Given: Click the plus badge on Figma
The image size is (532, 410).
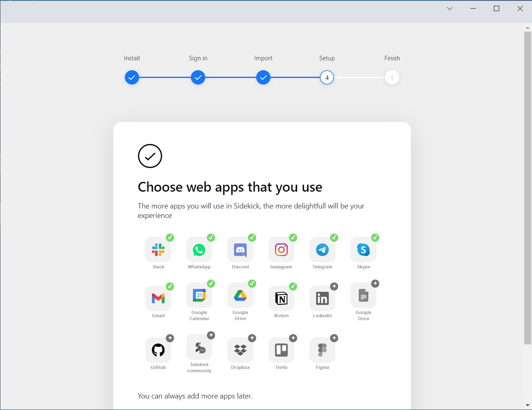Looking at the screenshot, I should click(x=334, y=338).
